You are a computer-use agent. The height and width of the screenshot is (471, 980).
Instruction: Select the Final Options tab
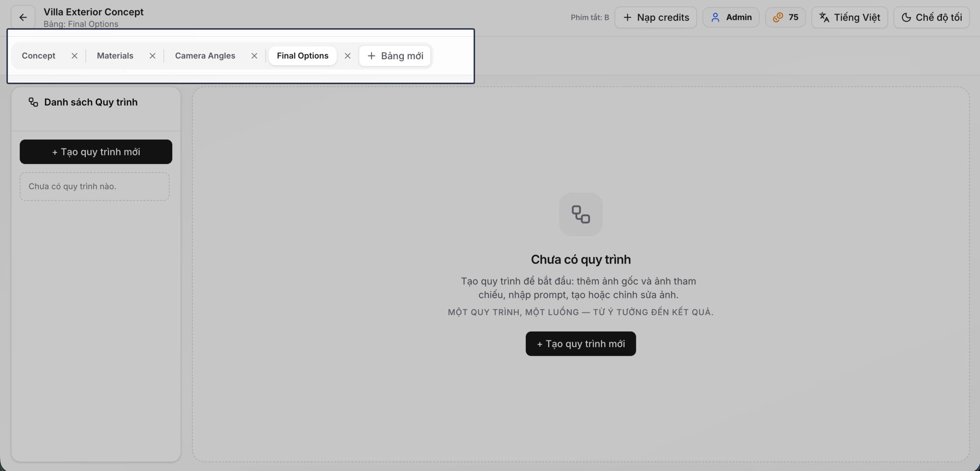(x=302, y=56)
